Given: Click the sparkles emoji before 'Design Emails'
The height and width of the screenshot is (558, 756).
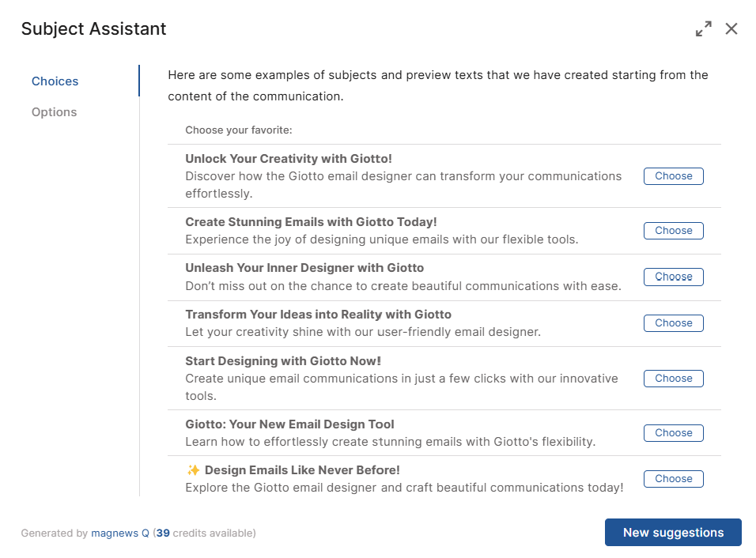Looking at the screenshot, I should (193, 469).
